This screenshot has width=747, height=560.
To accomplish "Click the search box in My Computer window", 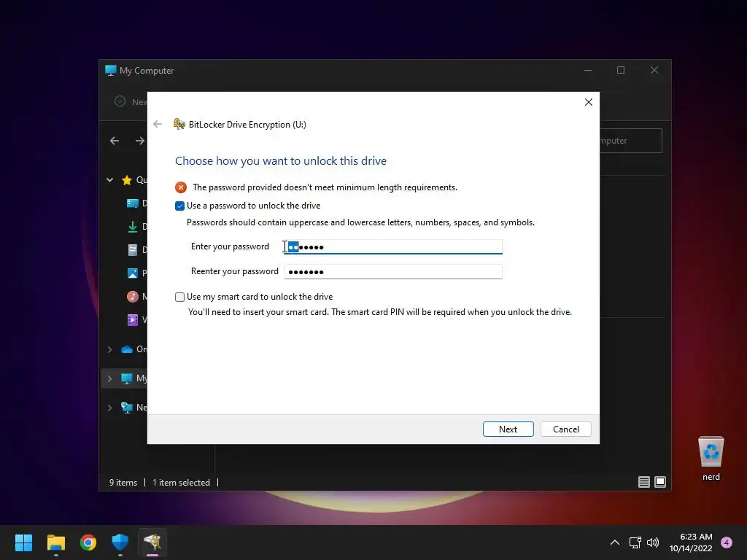I will coord(631,141).
